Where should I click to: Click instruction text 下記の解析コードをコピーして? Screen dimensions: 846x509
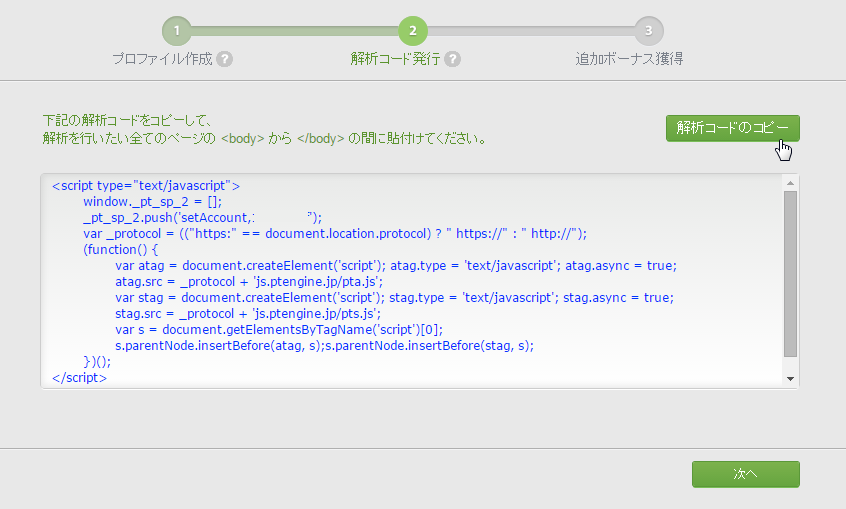click(x=127, y=120)
